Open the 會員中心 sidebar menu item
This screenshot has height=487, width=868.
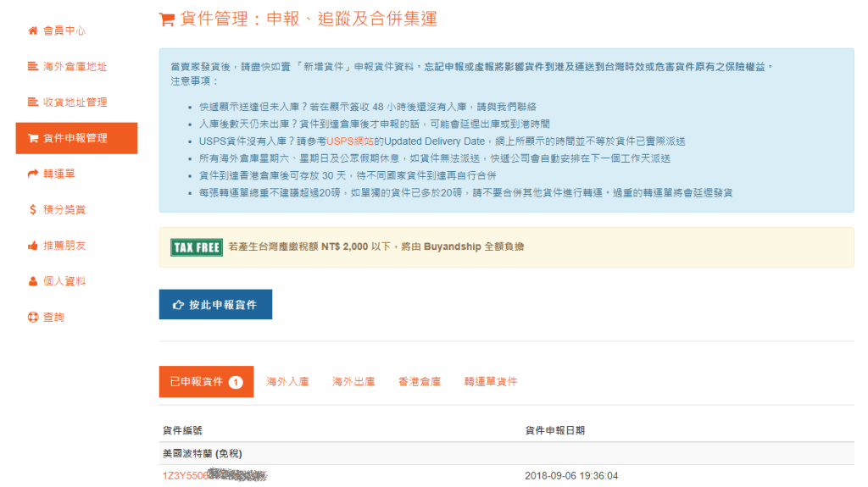pyautogui.click(x=64, y=31)
